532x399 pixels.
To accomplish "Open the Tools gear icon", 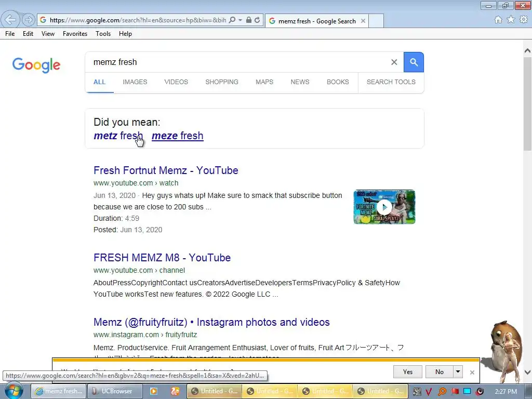I will (524, 20).
